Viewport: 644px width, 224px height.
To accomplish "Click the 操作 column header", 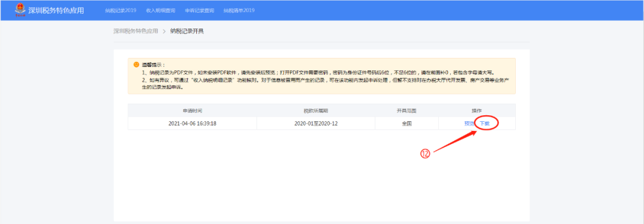I will (477, 111).
